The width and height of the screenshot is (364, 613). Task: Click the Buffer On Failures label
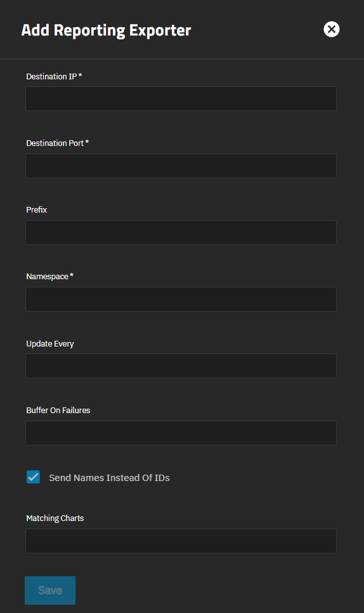tap(58, 411)
